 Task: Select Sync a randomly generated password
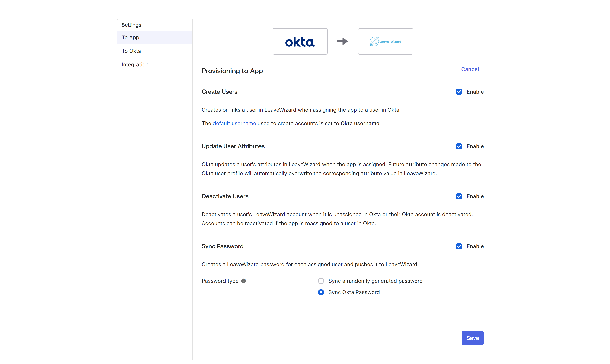tap(321, 281)
